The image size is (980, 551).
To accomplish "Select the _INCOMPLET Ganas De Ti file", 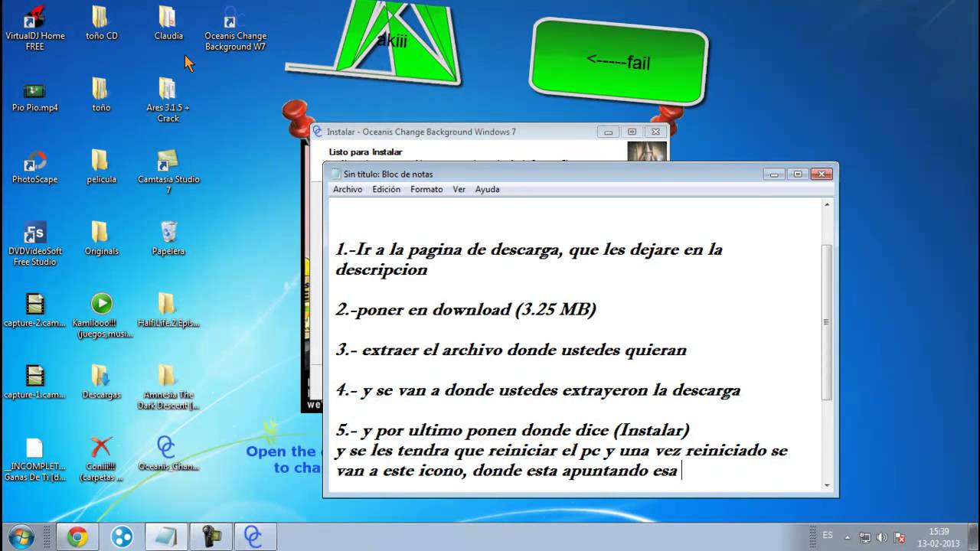I will tap(34, 459).
